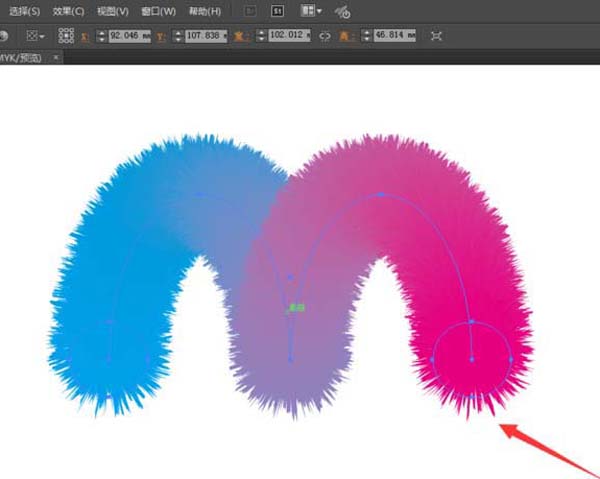Click the globe icon on control bar
600x479 pixels.
click(3, 36)
